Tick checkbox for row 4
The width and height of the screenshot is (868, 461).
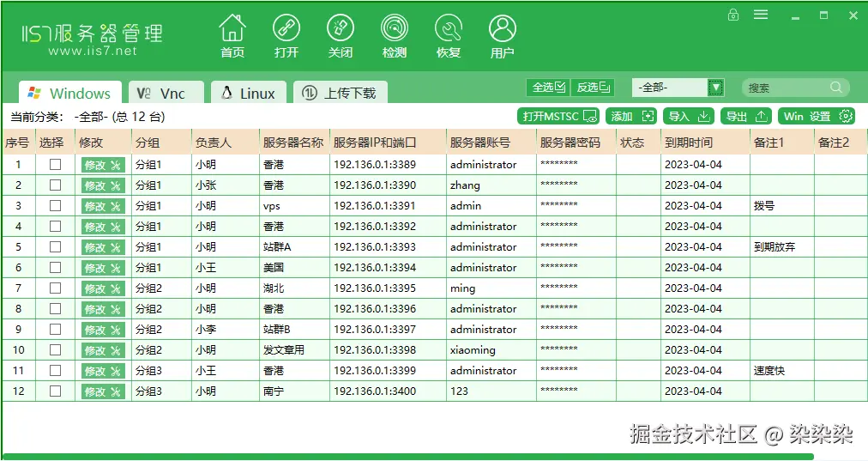(x=56, y=226)
